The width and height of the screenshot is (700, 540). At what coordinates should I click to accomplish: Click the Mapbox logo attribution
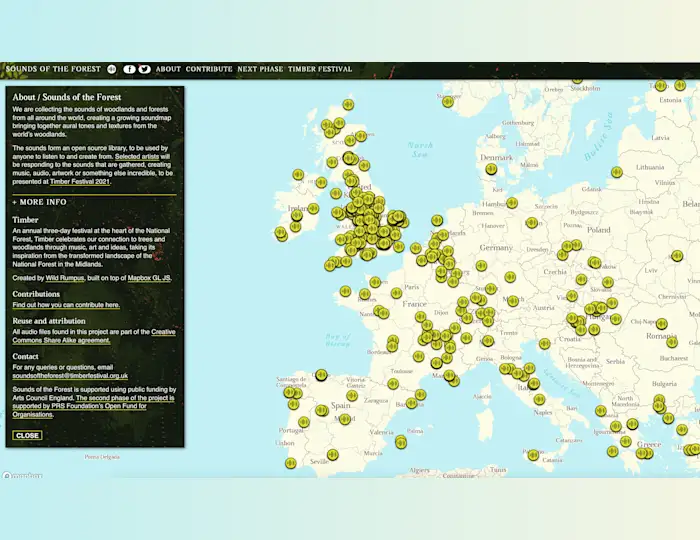click(x=22, y=475)
